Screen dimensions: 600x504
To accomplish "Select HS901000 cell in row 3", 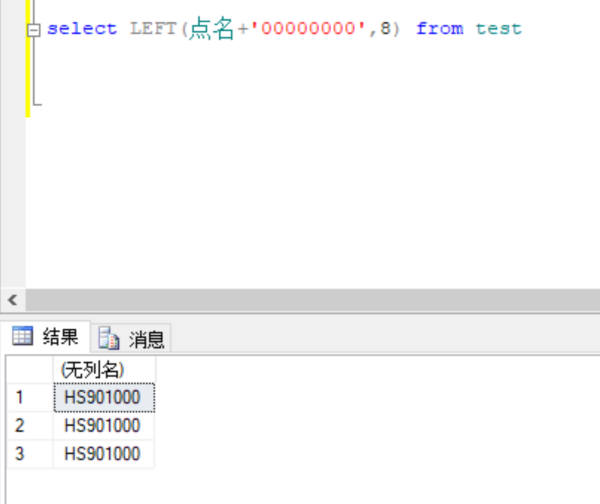I will tap(104, 454).
